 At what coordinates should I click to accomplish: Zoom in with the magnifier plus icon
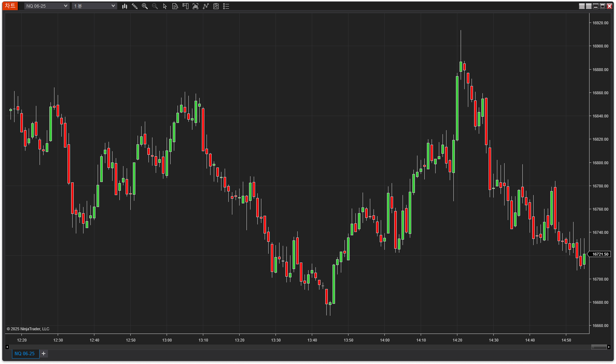point(145,6)
